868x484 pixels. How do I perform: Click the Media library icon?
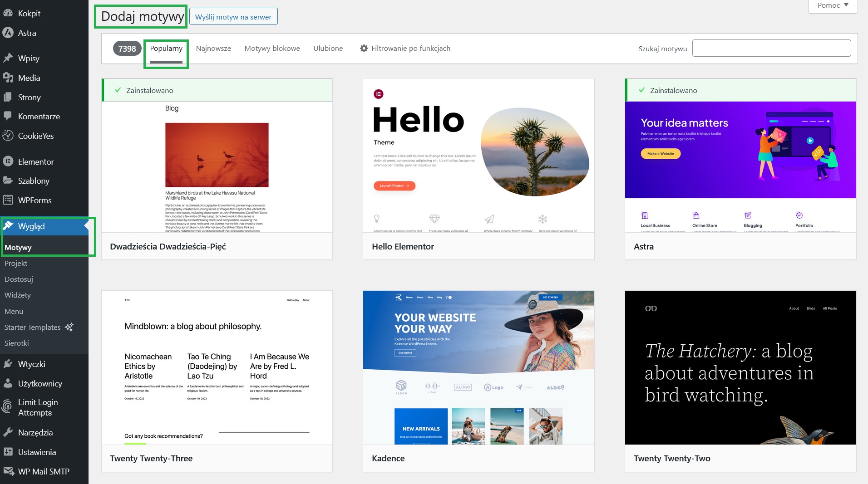coord(8,78)
